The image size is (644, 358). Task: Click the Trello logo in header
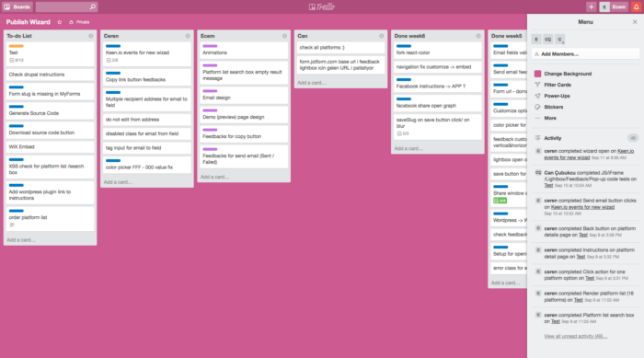tap(322, 6)
